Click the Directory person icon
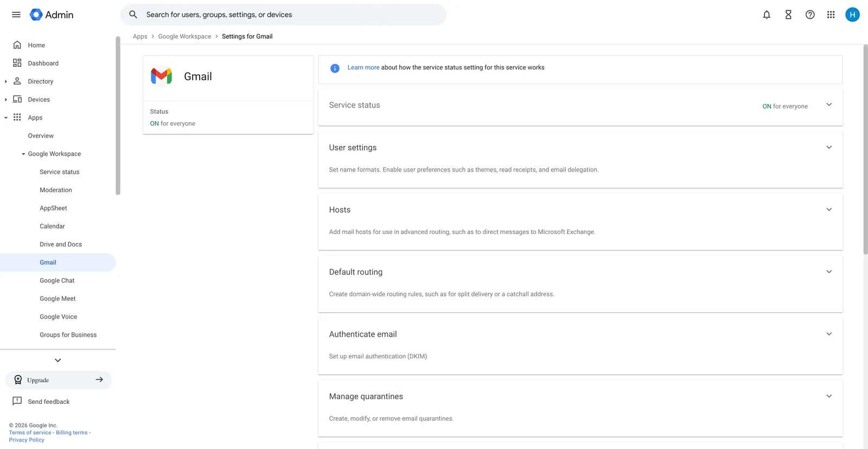868x449 pixels. (x=17, y=81)
